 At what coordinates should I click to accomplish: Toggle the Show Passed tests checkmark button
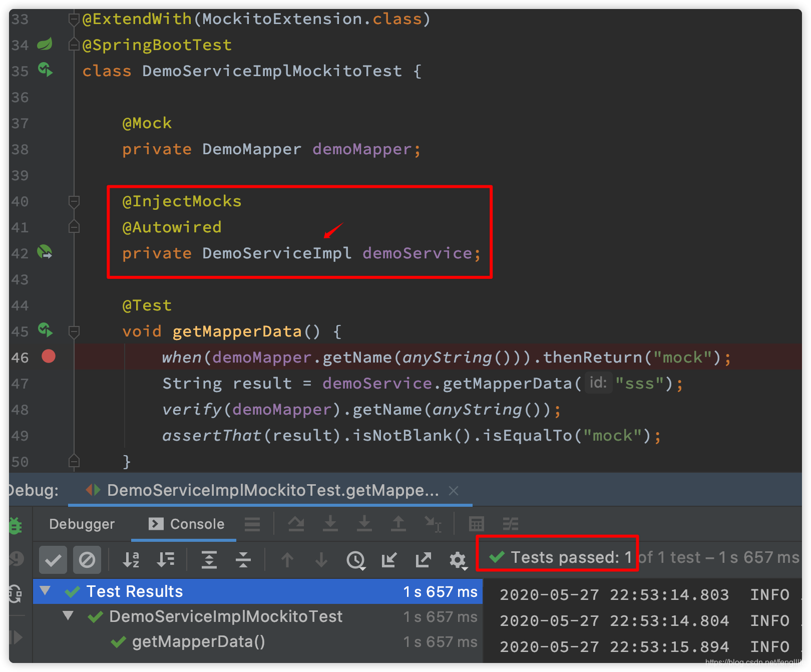(53, 560)
